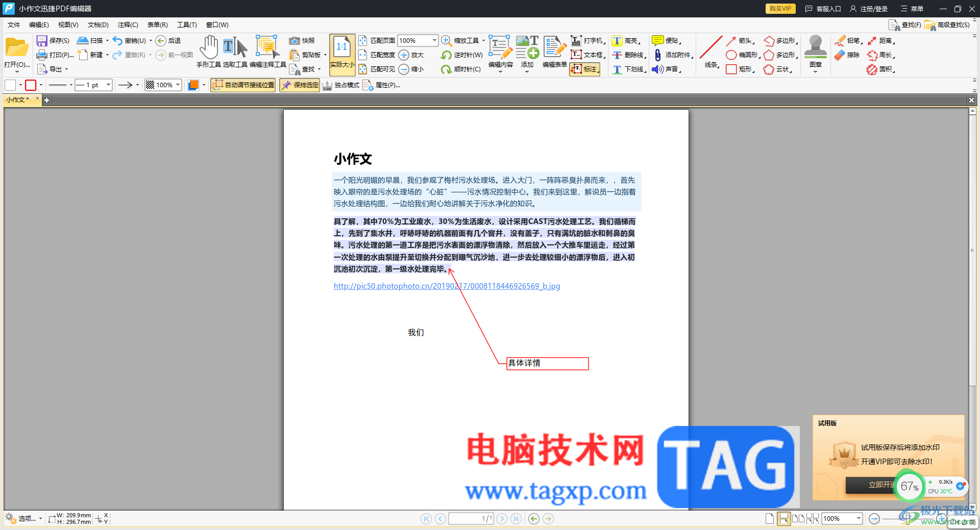Screen dimensions: 980x530
Task: Switch to two-page continuous layout
Action: pos(812,519)
